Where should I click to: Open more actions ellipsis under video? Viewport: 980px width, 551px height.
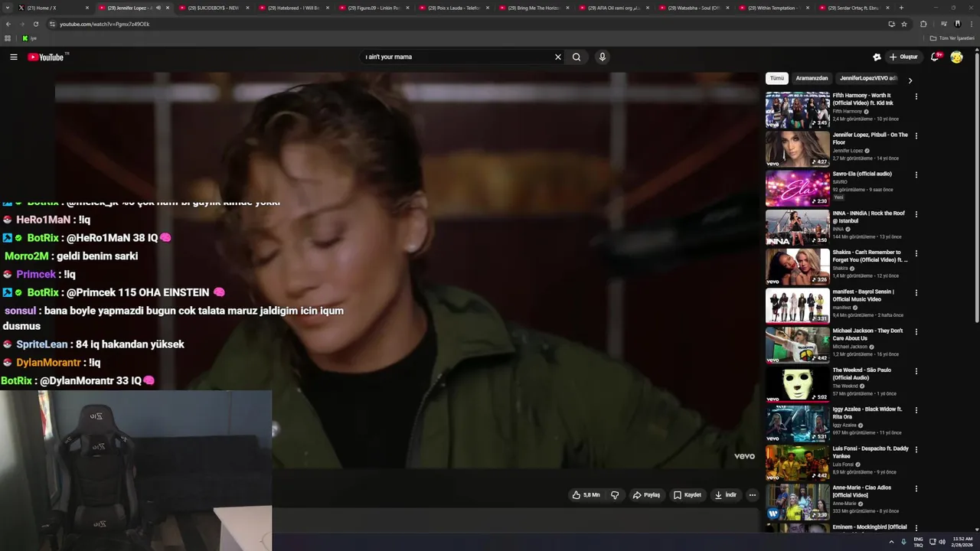[753, 495]
